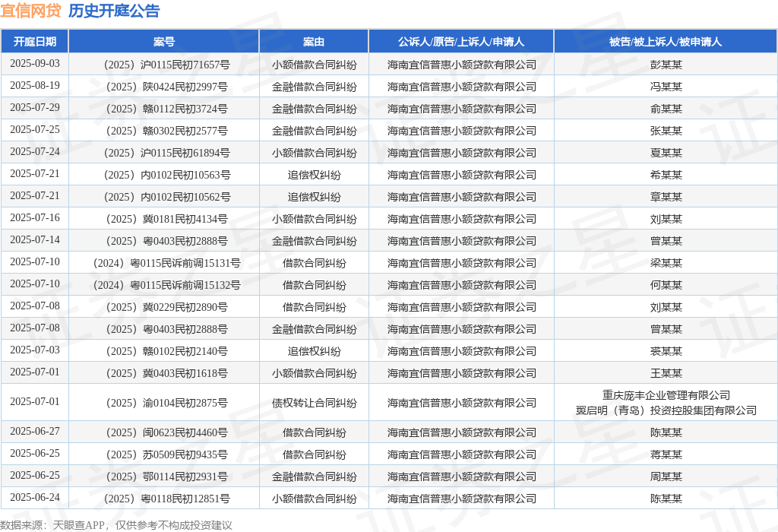
Task: Select the 被告/被上诉人/被申请人 column header
Action: [666, 42]
